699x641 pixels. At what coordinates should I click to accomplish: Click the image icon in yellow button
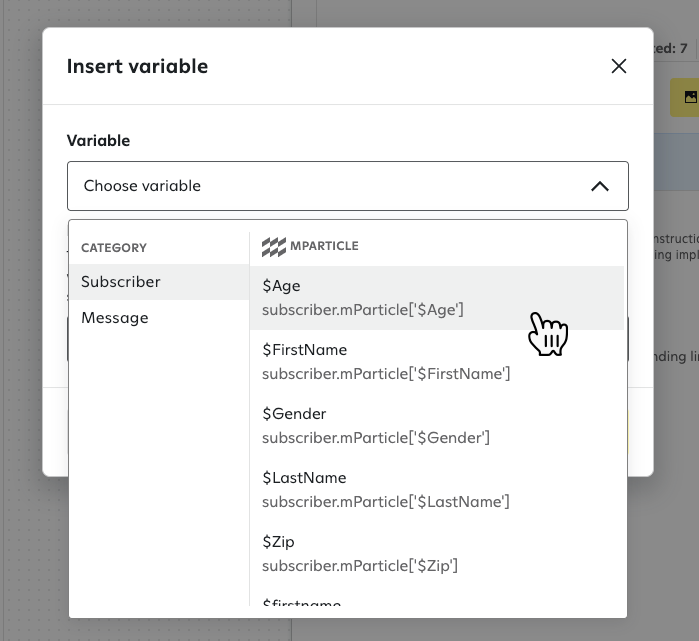691,97
